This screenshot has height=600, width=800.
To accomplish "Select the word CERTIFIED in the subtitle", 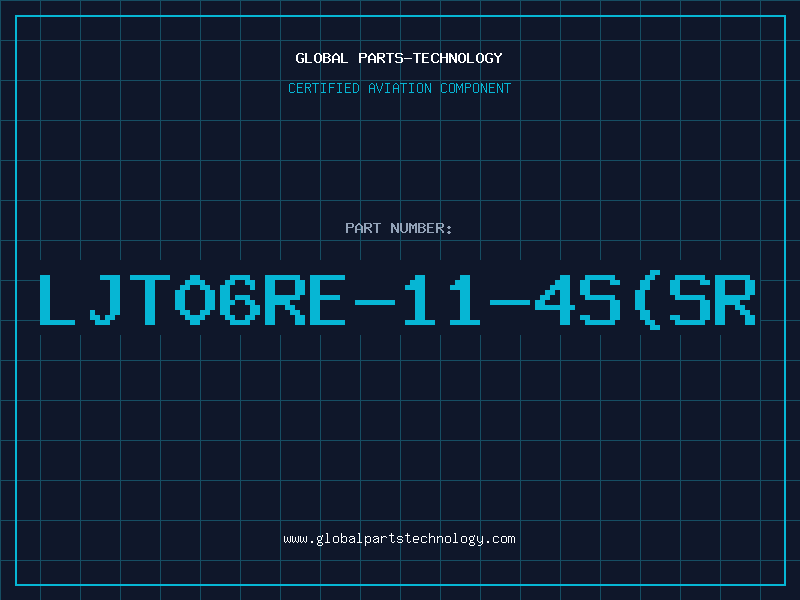I will click(x=323, y=88).
